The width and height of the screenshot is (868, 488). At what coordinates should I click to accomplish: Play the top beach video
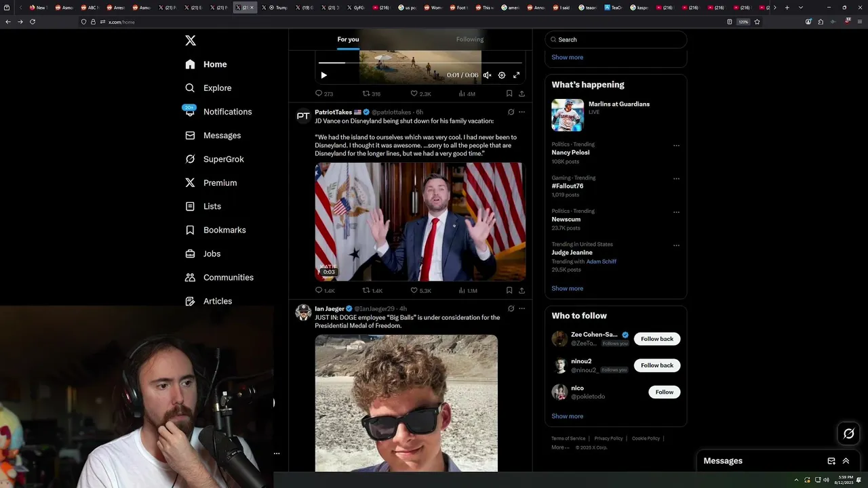click(x=323, y=75)
